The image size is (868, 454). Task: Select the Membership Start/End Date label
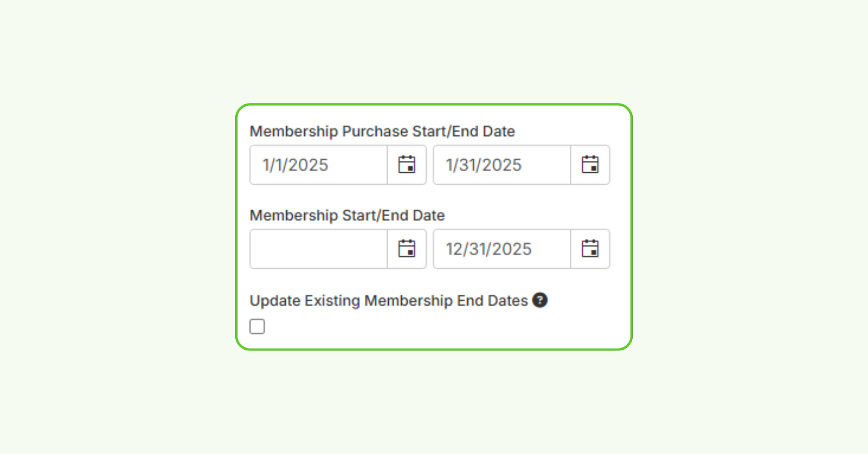pyautogui.click(x=347, y=216)
